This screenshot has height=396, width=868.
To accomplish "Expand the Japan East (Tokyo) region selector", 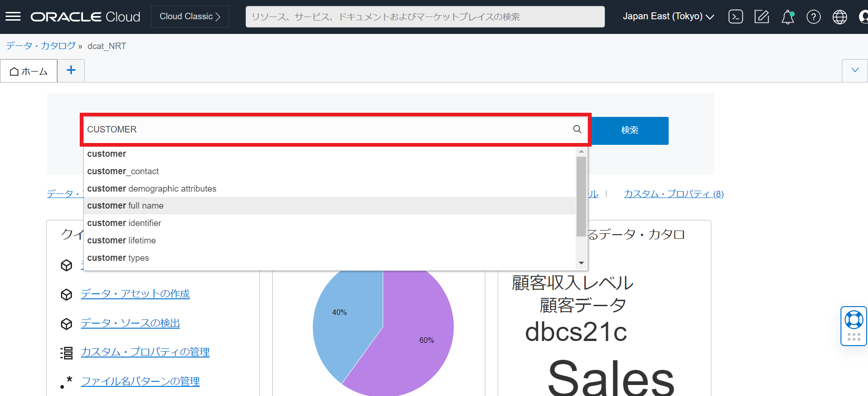I will [668, 16].
